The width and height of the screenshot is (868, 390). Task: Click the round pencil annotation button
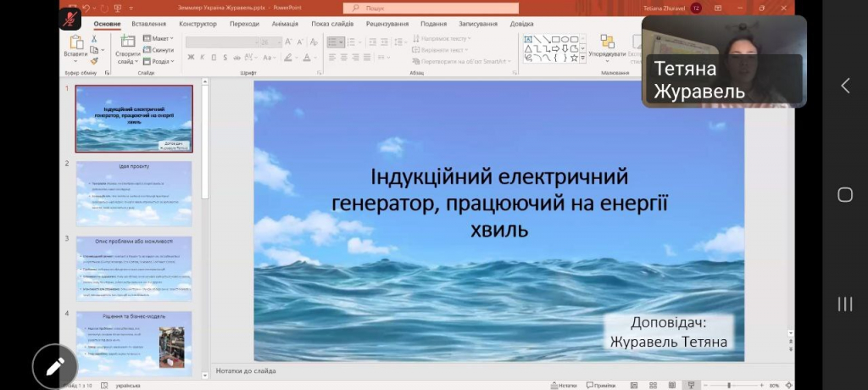55,366
